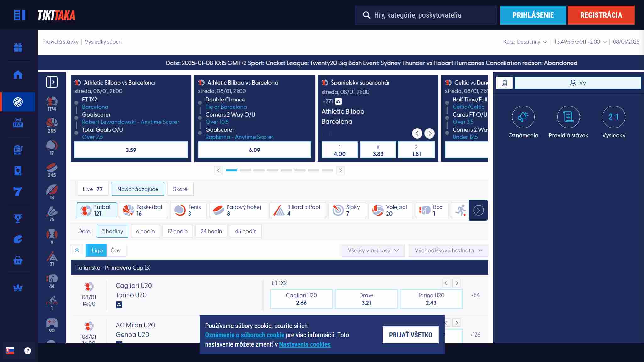Image resolution: width=644 pixels, height=362 pixels.
Task: Switch to the Live 77 tab
Action: coord(93,189)
